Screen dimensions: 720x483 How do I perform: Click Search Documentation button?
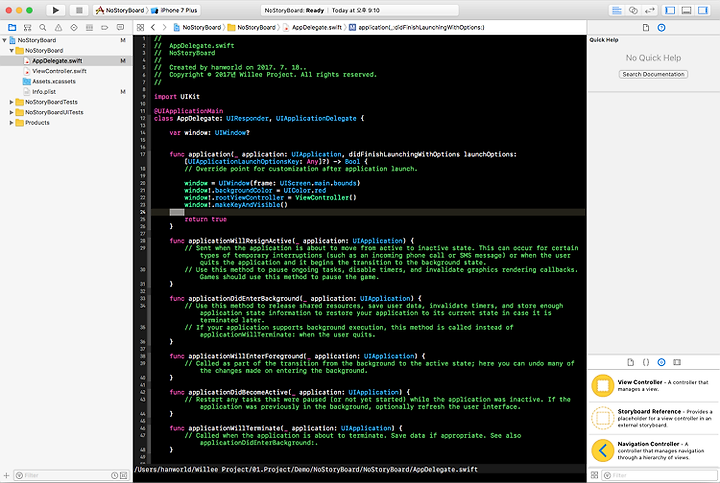[653, 74]
